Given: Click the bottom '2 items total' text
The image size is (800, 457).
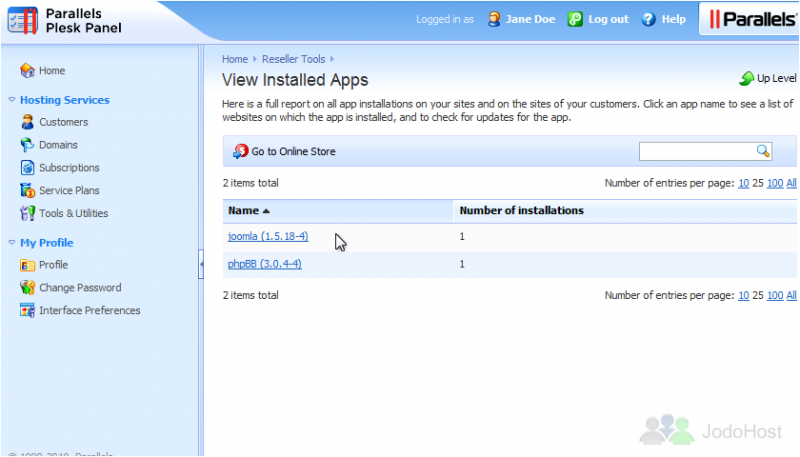Looking at the screenshot, I should tap(251, 295).
